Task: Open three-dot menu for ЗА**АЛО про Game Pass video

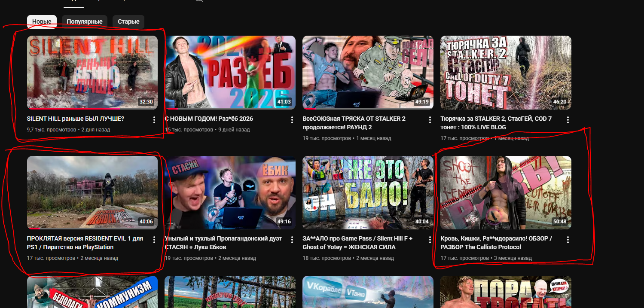Action: tap(430, 240)
